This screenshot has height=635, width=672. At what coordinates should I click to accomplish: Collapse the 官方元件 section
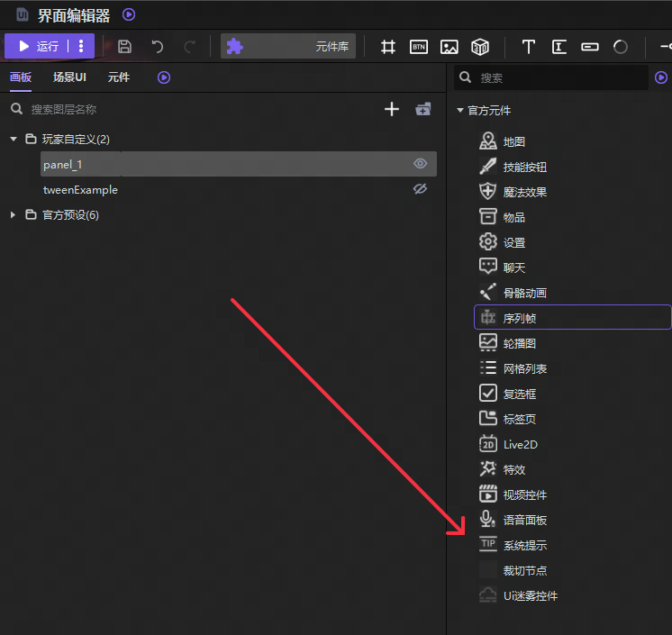tap(460, 111)
